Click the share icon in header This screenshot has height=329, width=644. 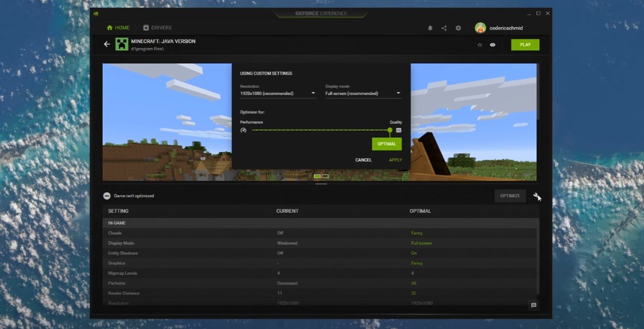[x=444, y=28]
